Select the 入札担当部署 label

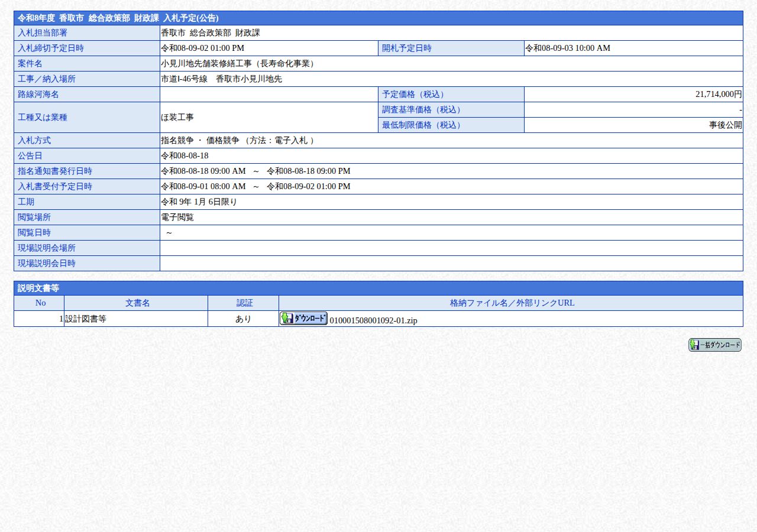coord(87,33)
